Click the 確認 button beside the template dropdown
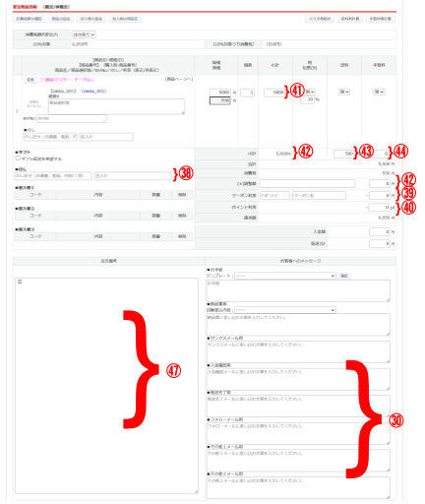This screenshot has width=425, height=504. point(344,276)
